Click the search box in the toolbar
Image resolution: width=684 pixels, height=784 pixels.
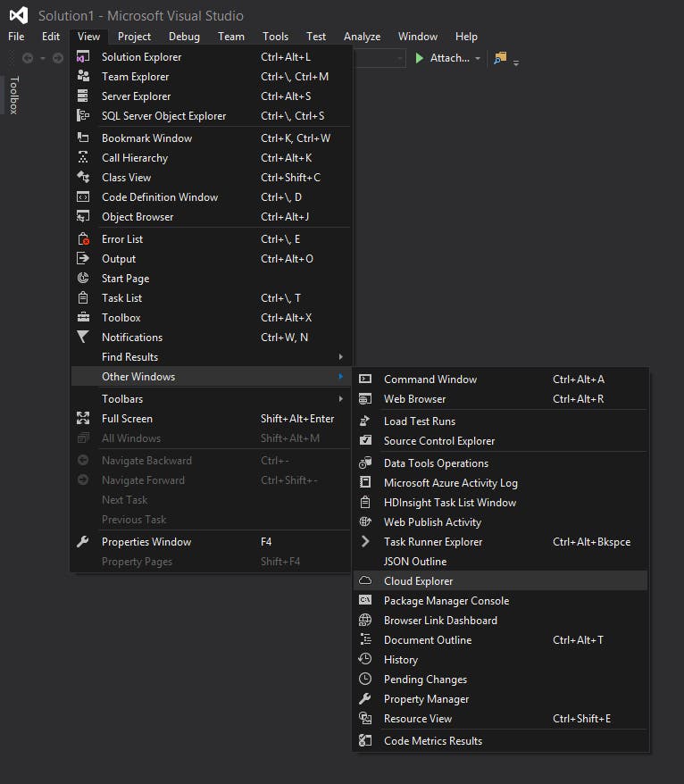(380, 58)
